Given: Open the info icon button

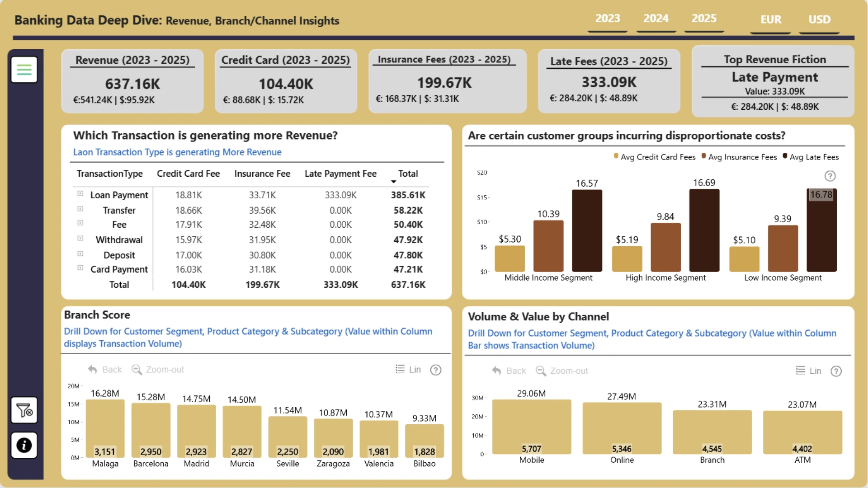Looking at the screenshot, I should pyautogui.click(x=24, y=446).
